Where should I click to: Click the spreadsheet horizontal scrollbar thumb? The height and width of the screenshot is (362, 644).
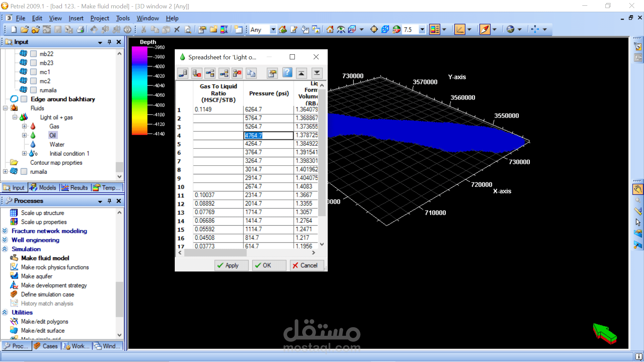tap(215, 253)
